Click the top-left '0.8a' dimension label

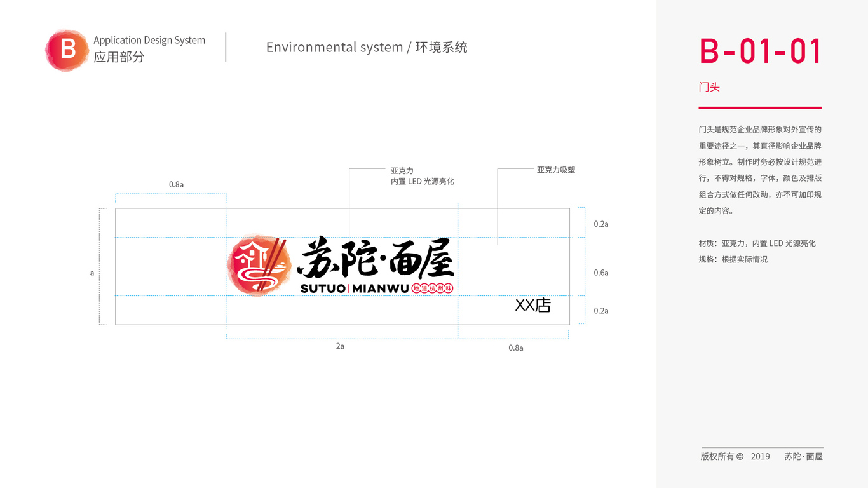(176, 184)
